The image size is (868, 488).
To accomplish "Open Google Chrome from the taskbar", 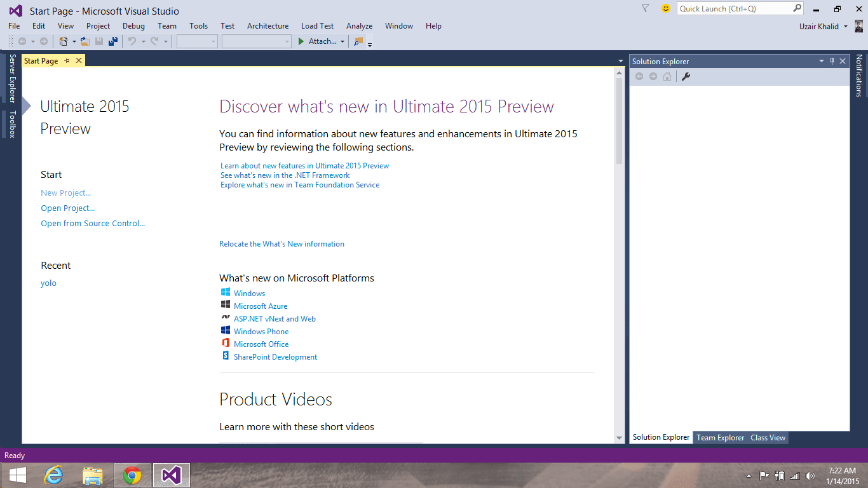I will tap(132, 475).
